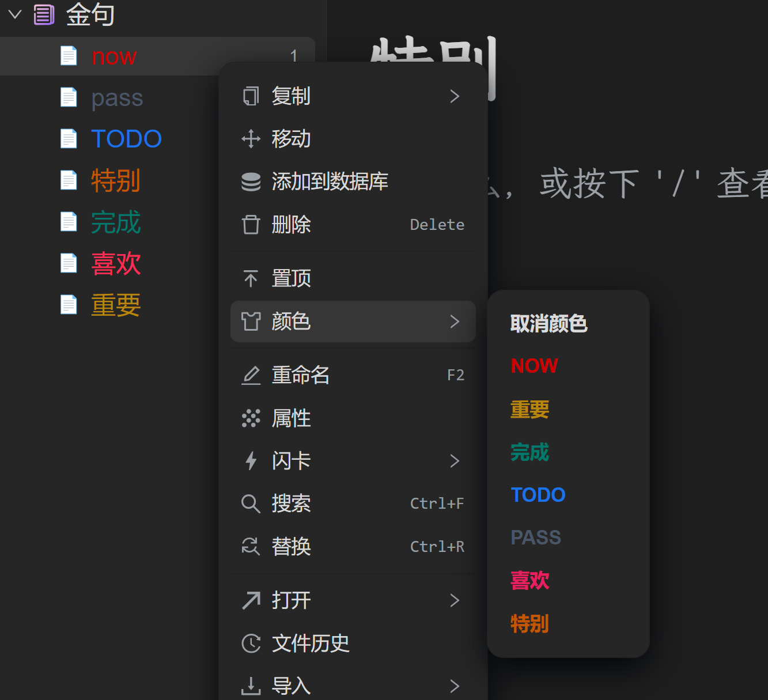The width and height of the screenshot is (768, 700).
Task: Click the document icon beside TODO
Action: tap(69, 139)
